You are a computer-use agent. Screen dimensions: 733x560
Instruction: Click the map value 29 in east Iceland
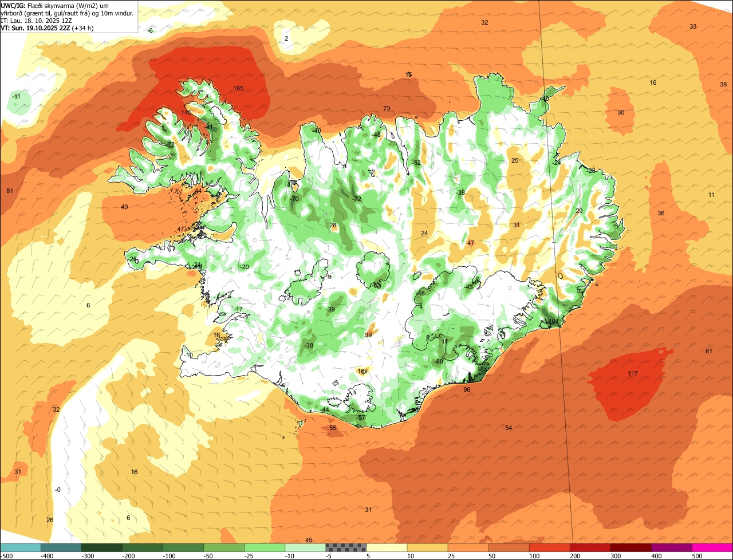(x=579, y=211)
